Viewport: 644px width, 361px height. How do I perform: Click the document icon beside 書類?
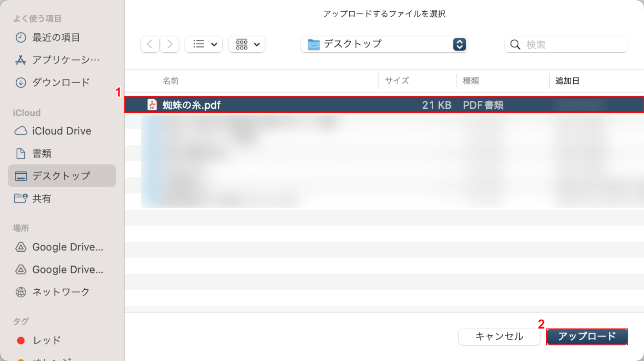coord(21,153)
